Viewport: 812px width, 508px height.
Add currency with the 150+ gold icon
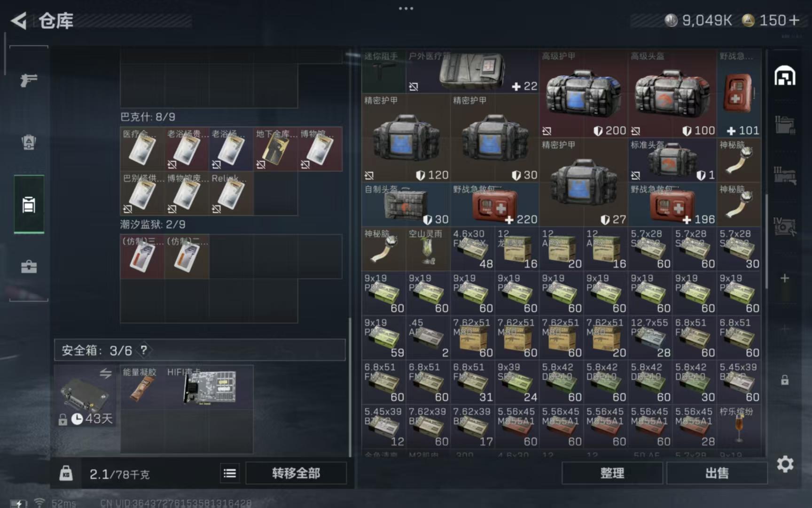[x=771, y=20]
